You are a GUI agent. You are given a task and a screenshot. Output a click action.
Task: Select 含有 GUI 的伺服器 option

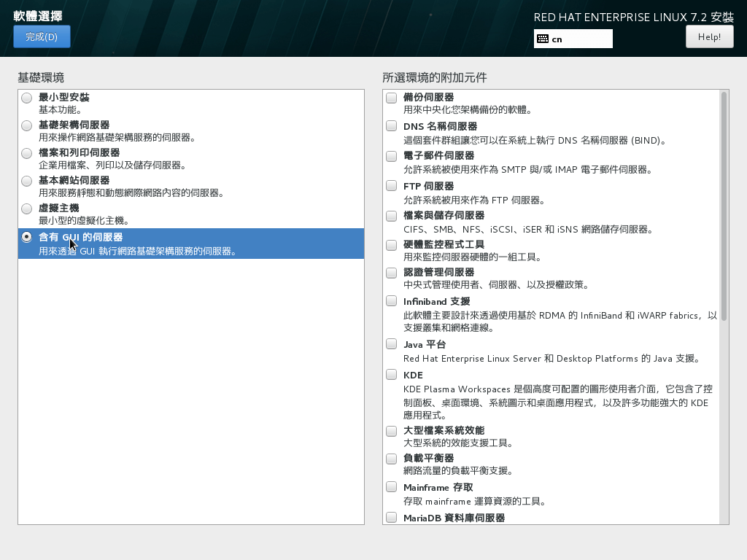(x=27, y=237)
